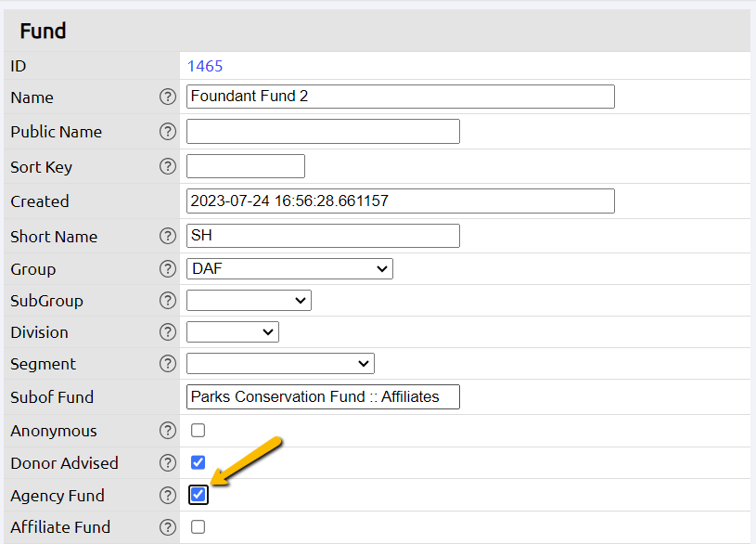Select the Agency Fund label
This screenshot has width=756, height=544.
click(58, 496)
